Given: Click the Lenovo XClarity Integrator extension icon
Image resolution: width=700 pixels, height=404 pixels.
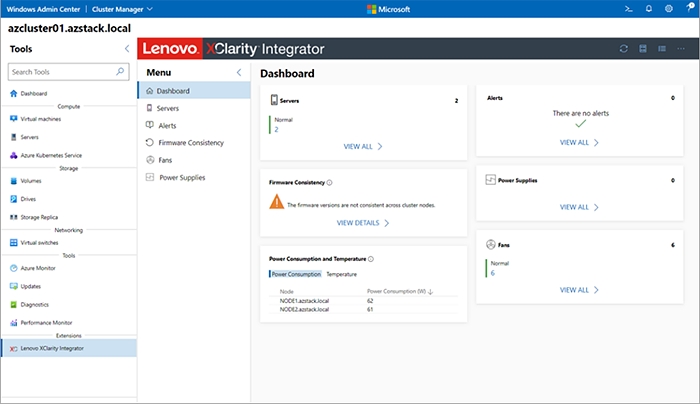Looking at the screenshot, I should pos(13,349).
